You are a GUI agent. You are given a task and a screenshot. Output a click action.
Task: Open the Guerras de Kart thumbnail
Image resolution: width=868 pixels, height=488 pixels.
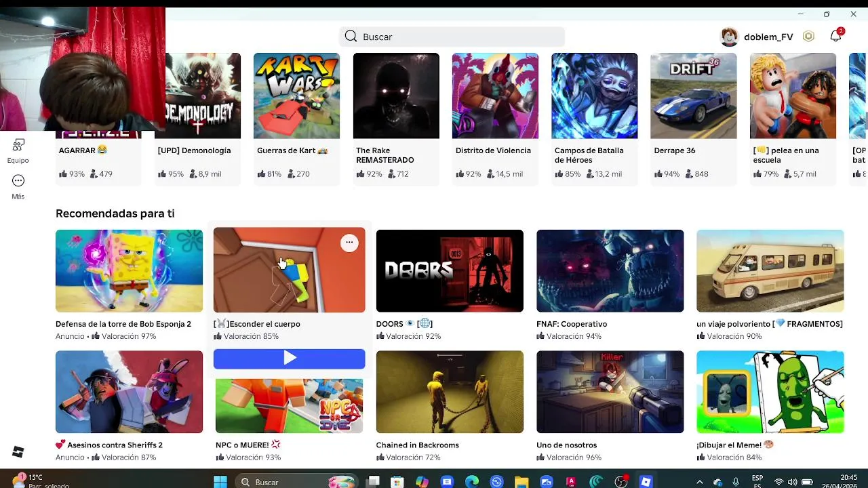click(x=296, y=96)
